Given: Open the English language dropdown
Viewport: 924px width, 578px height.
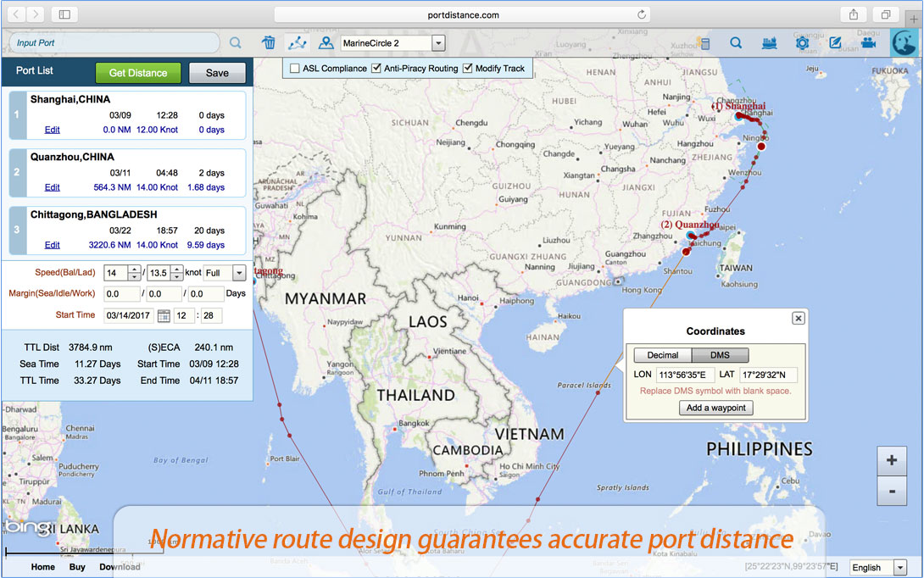Looking at the screenshot, I should click(899, 567).
